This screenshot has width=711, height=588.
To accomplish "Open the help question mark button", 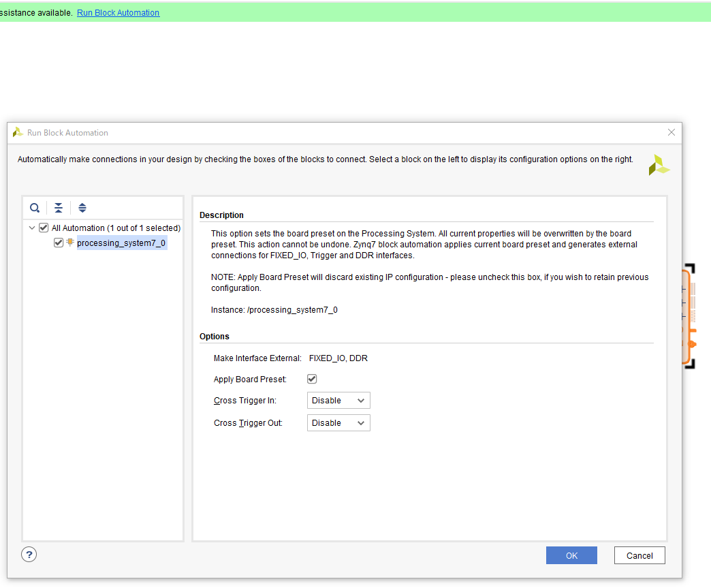I will (x=29, y=555).
